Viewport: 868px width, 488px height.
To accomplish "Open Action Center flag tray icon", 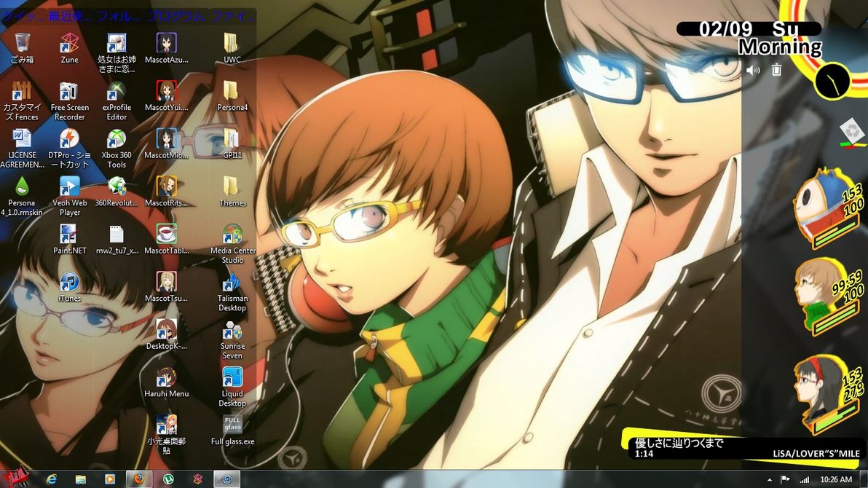I will pyautogui.click(x=785, y=480).
